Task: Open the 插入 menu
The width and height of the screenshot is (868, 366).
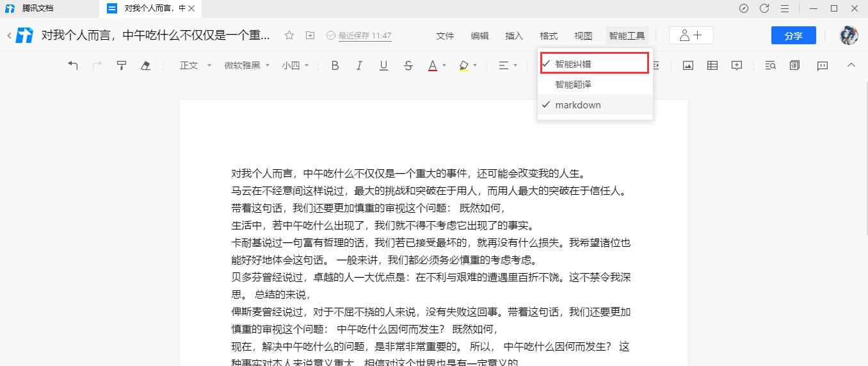Action: pos(514,36)
